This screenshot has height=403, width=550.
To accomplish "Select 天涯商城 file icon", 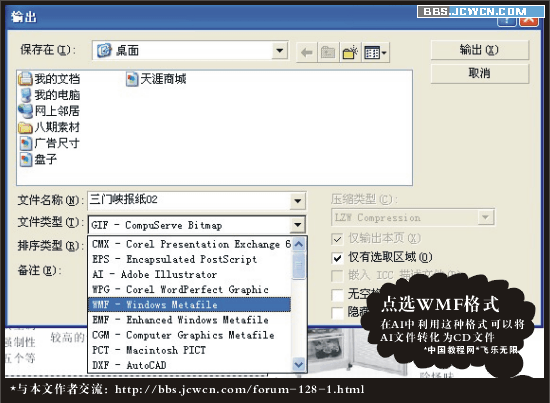I will click(x=132, y=79).
